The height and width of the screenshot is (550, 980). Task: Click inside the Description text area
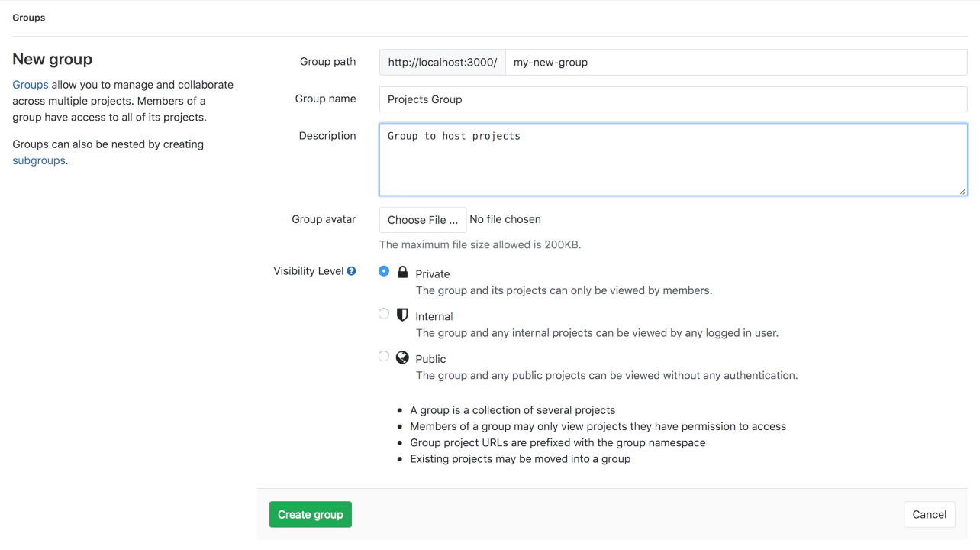(672, 160)
